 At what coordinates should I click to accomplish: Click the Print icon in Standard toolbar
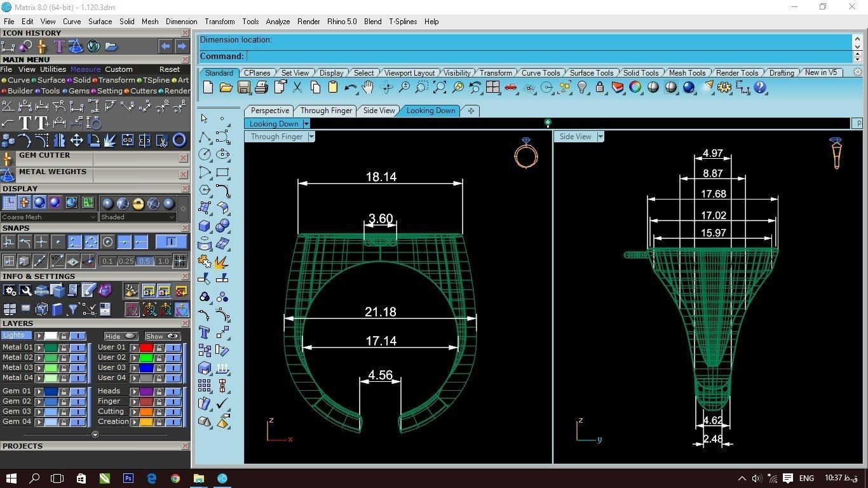click(261, 88)
